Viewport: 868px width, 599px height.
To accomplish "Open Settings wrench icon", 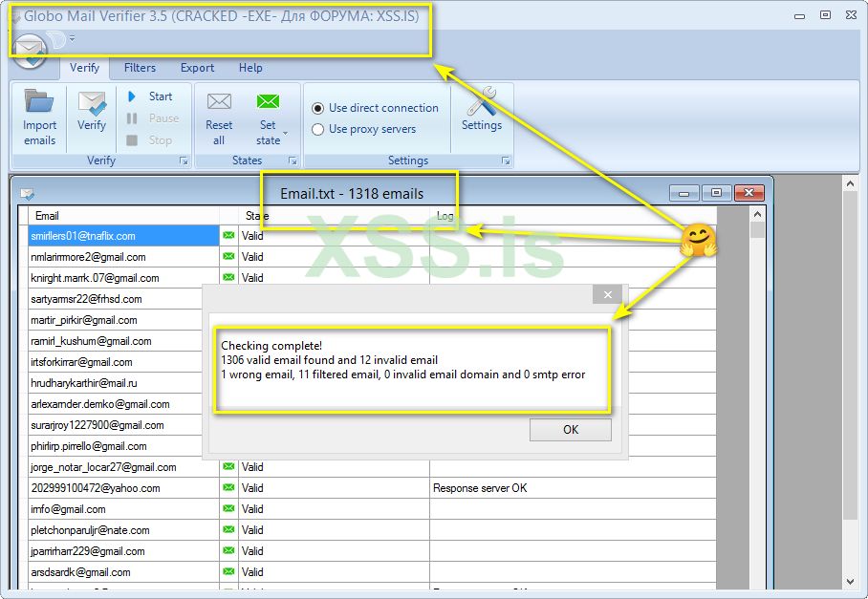I will (x=481, y=100).
